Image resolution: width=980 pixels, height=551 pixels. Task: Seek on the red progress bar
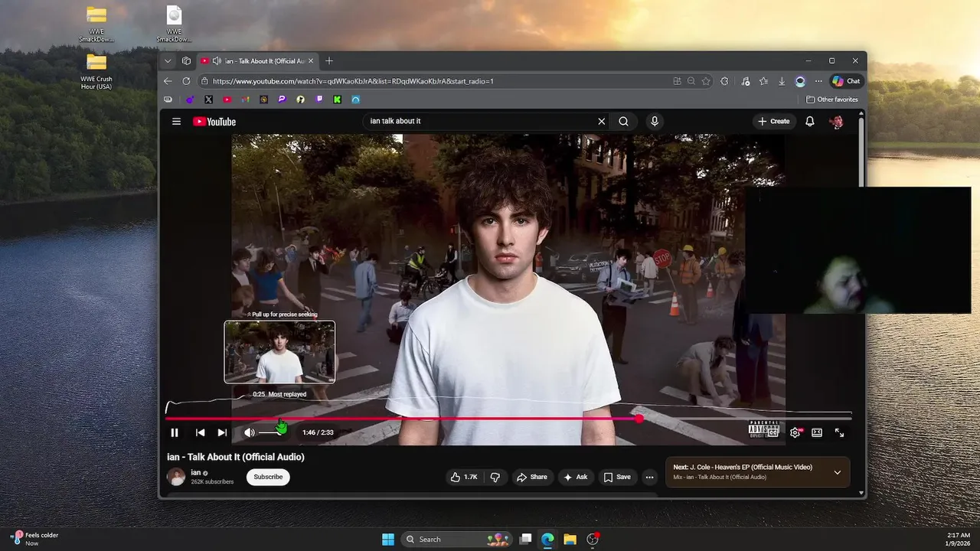pos(508,419)
